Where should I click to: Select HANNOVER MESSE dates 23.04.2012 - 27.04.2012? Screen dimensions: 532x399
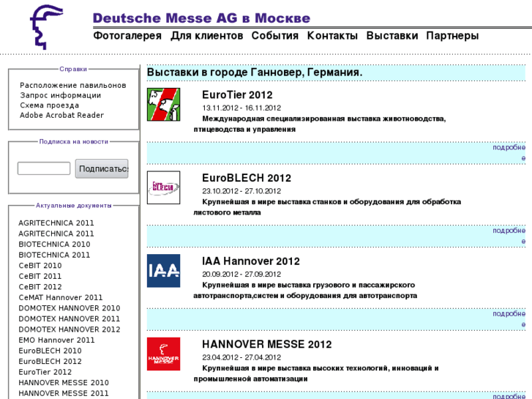[x=241, y=357]
